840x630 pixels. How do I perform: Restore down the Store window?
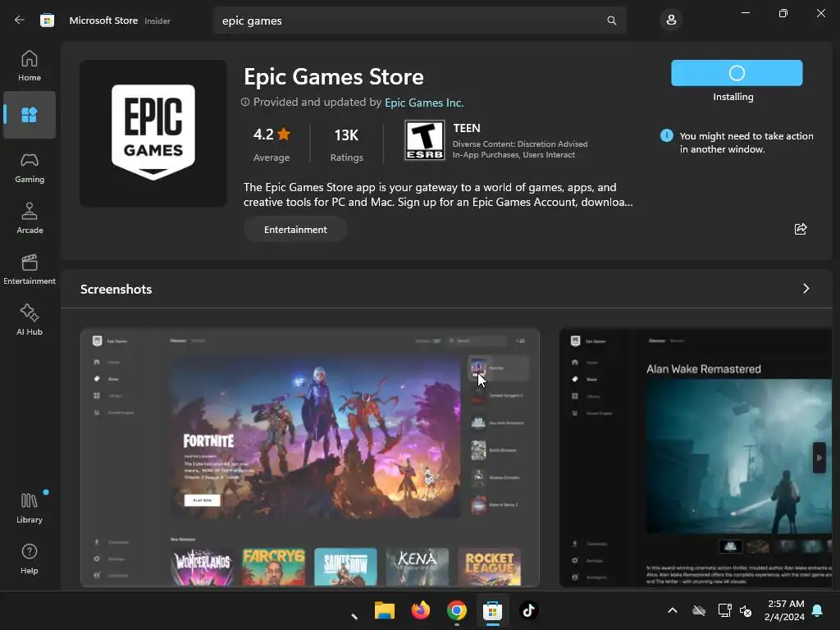[783, 13]
